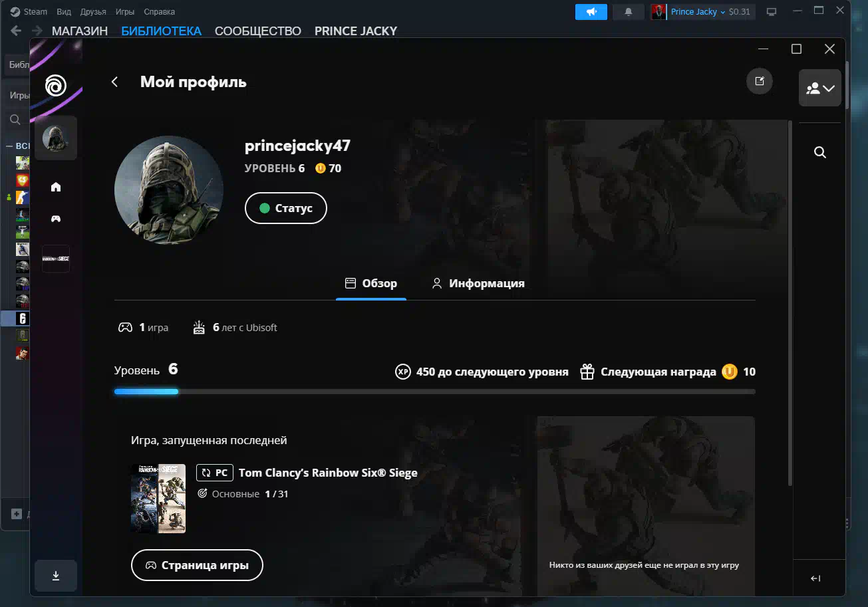Open the Вид menu in Steam
This screenshot has width=868, height=607.
click(64, 11)
